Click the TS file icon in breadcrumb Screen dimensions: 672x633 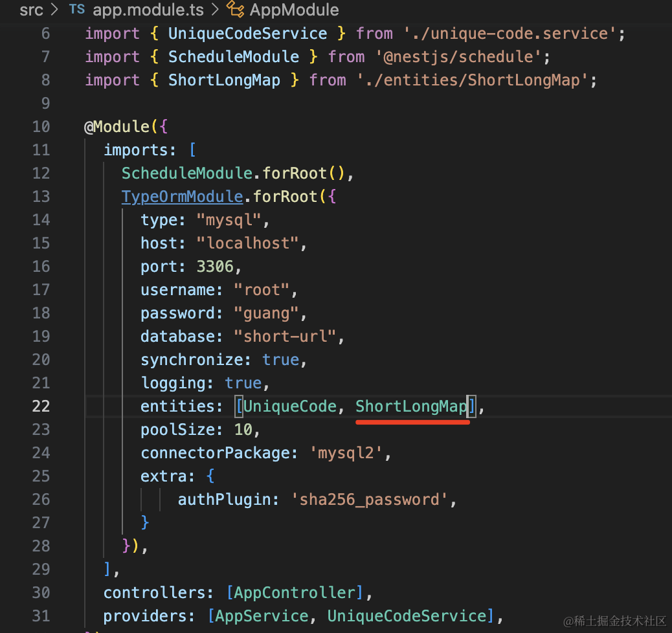coord(76,10)
